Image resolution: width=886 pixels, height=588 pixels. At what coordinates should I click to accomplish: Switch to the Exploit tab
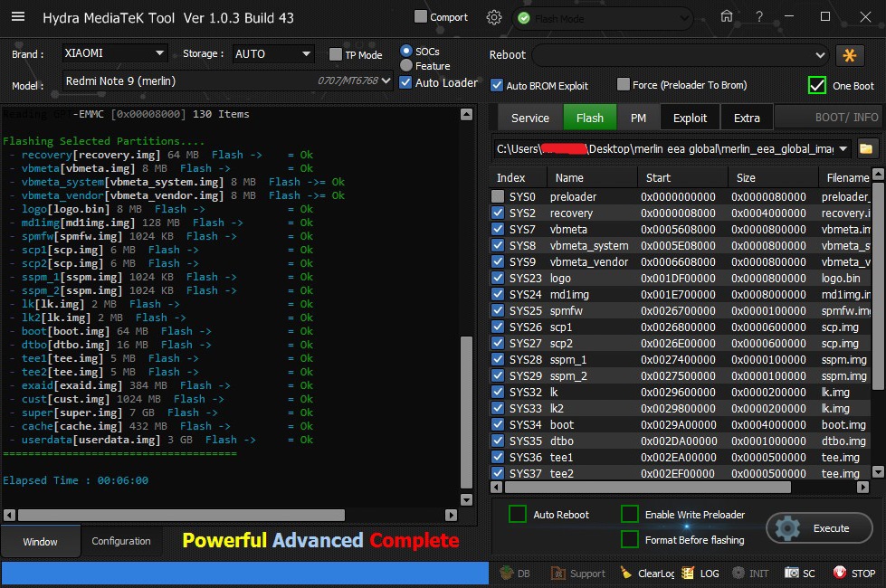pos(690,118)
